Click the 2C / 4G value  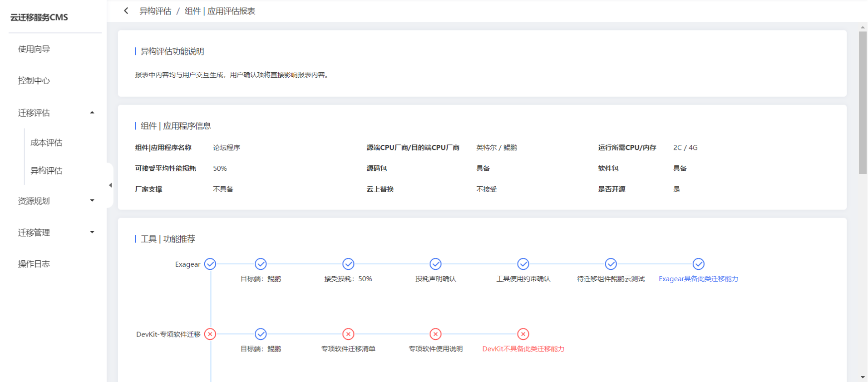pyautogui.click(x=686, y=148)
